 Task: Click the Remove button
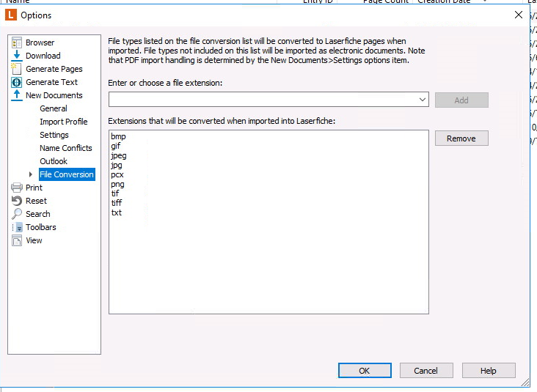click(461, 138)
